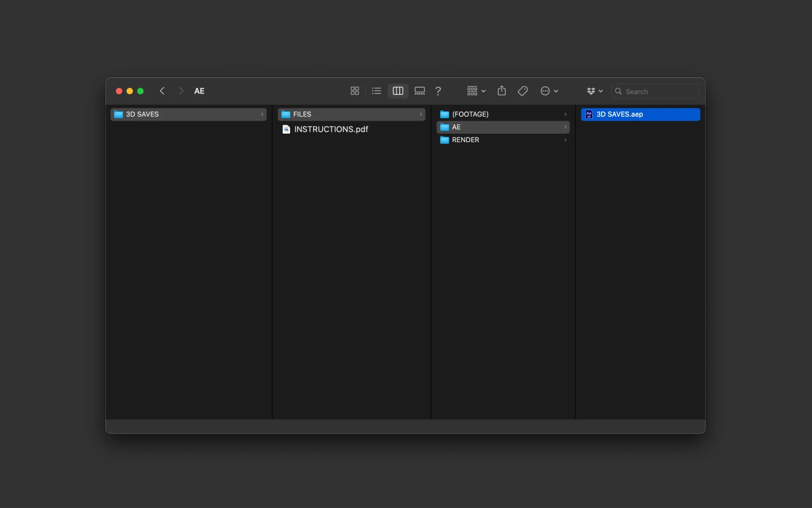Switch to icon grid view

[355, 91]
